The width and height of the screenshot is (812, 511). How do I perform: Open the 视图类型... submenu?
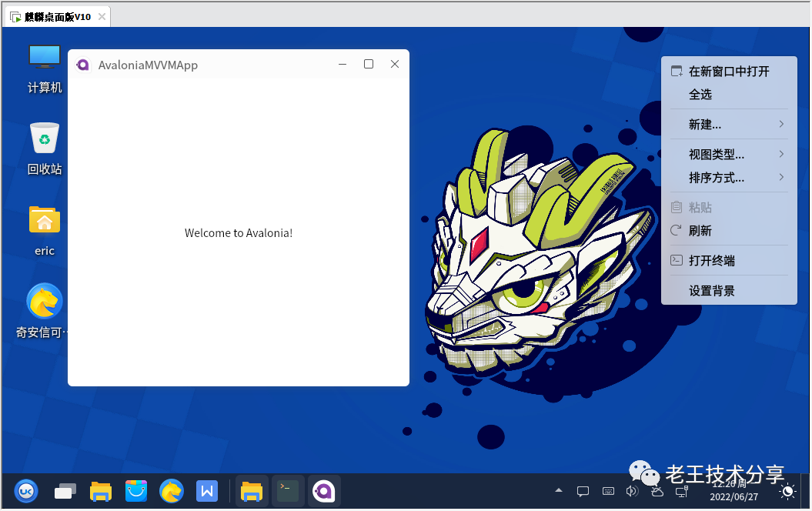pos(729,154)
